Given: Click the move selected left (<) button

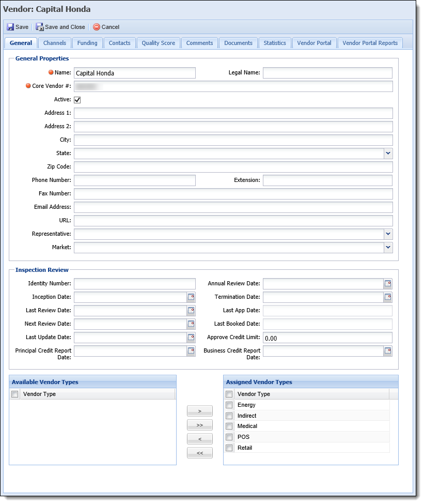Looking at the screenshot, I should coord(200,439).
